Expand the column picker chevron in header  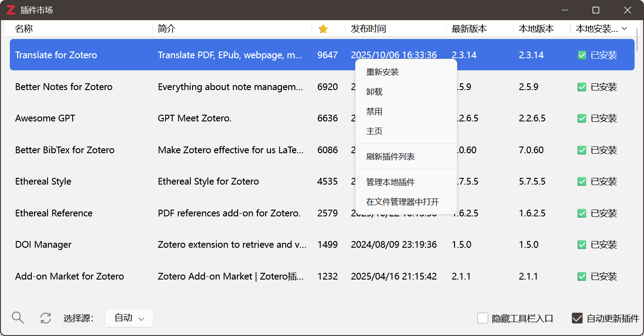625,29
